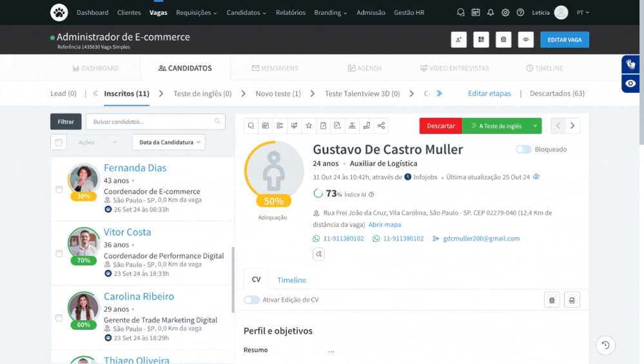Click the Filtrar button
The width and height of the screenshot is (644, 364).
click(x=66, y=122)
